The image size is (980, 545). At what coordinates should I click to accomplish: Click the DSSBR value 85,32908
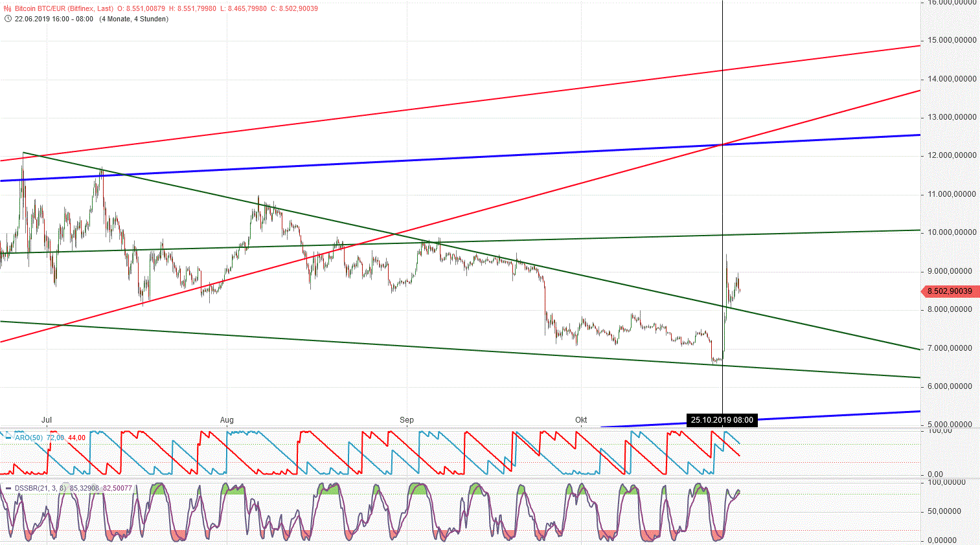tap(84, 488)
